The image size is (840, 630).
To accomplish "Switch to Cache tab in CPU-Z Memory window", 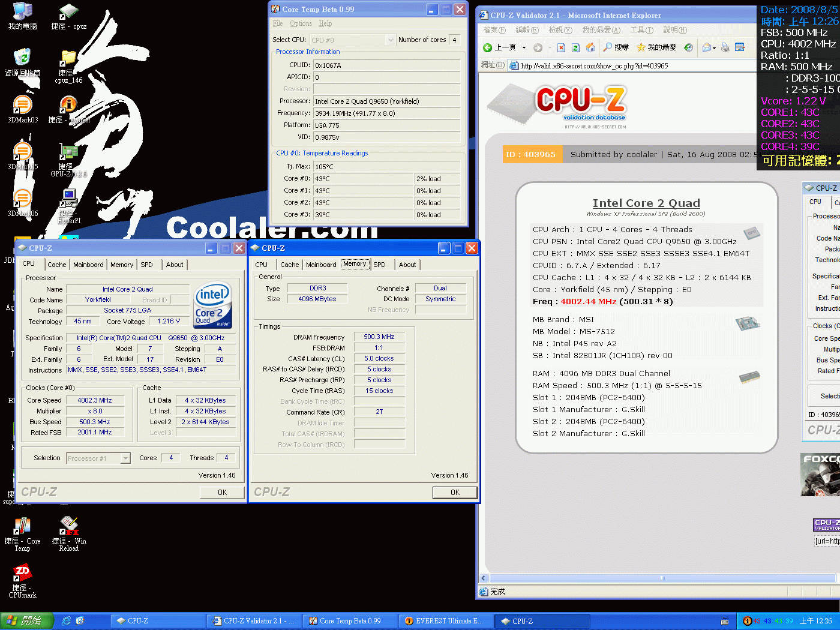I will pos(290,265).
